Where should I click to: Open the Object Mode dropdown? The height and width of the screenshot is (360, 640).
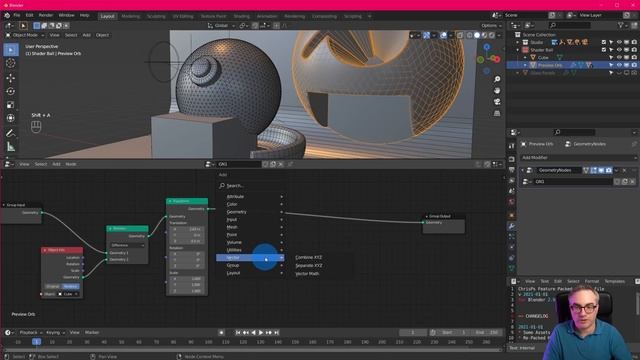(25, 35)
